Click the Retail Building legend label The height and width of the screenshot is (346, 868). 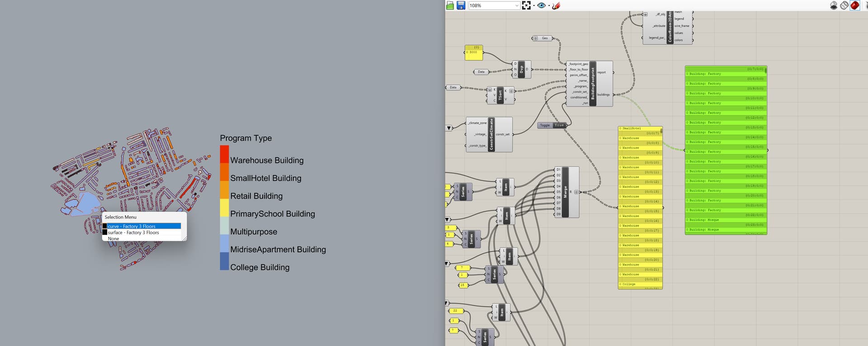pos(256,196)
